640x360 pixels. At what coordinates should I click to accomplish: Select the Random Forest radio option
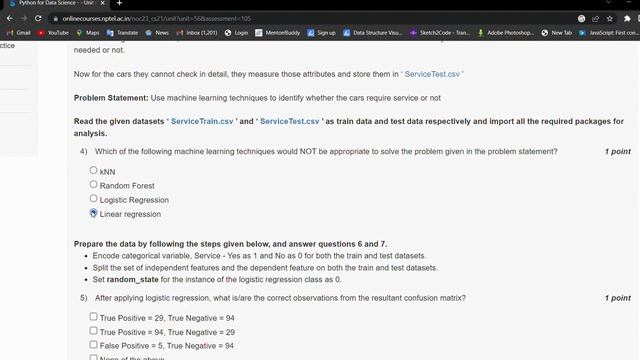click(x=93, y=184)
